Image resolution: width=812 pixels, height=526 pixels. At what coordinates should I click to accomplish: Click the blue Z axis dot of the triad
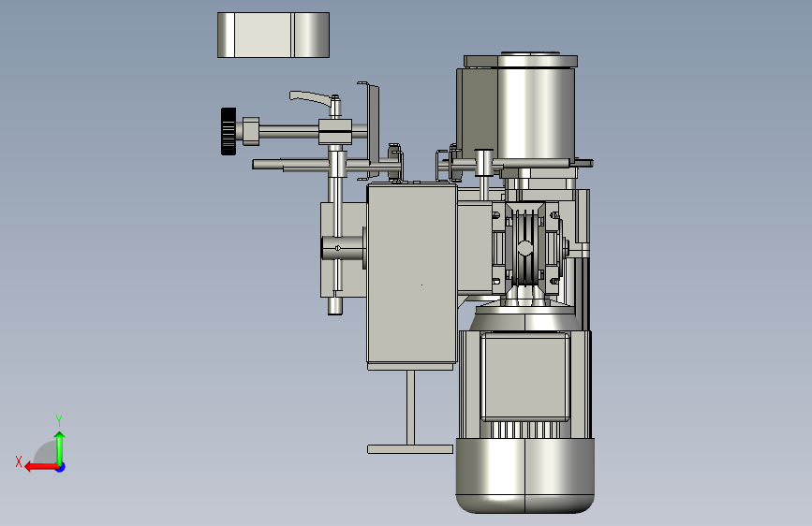[x=61, y=467]
